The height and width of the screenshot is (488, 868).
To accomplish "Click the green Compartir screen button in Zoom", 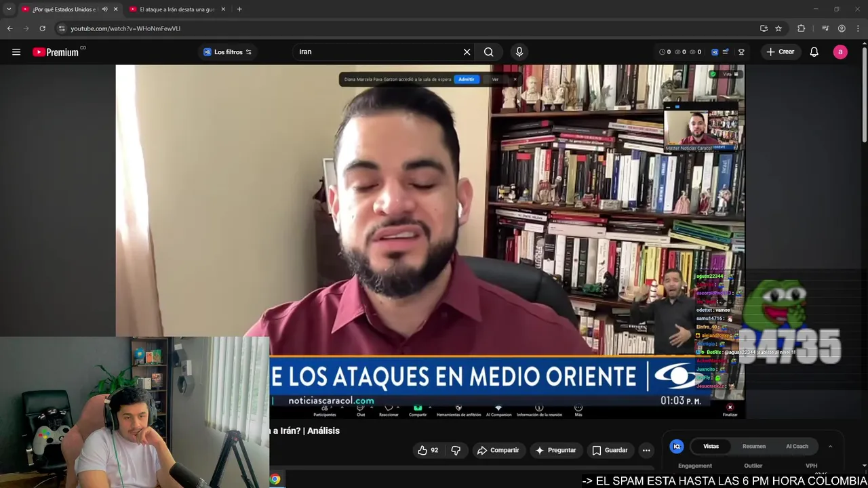I will (x=418, y=411).
